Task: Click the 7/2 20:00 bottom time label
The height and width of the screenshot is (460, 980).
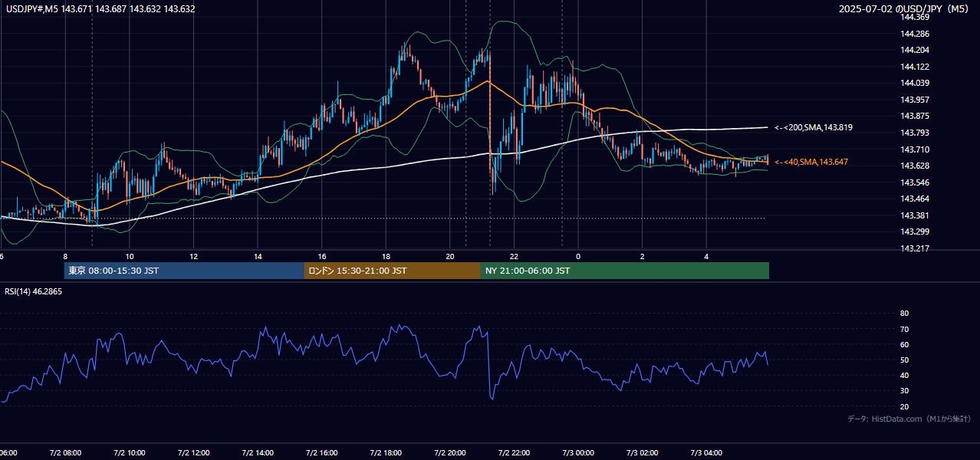Action: tap(451, 453)
